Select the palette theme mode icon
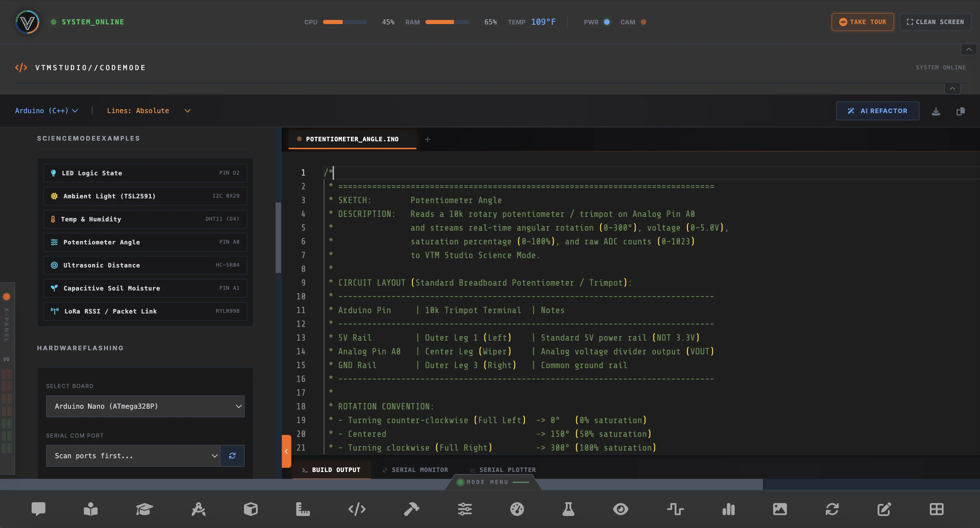Viewport: 980px width, 528px height. click(x=517, y=509)
